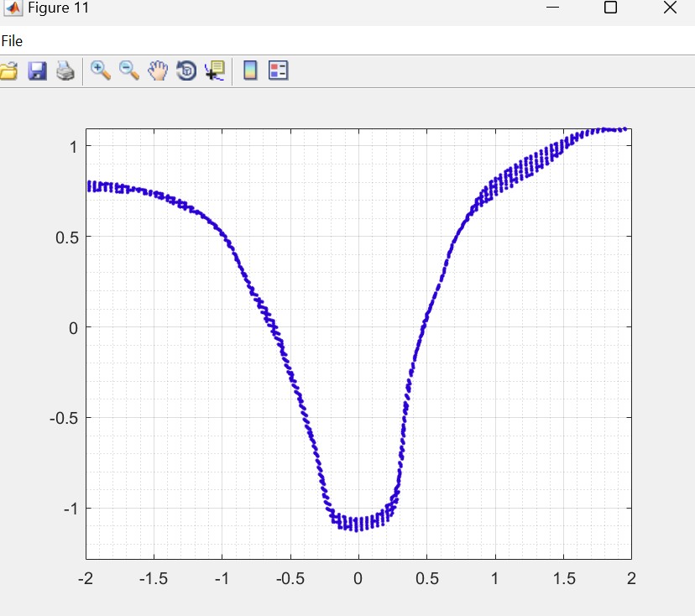The width and height of the screenshot is (695, 616).
Task: Click the MATLAB logo in the title bar
Action: point(13,8)
